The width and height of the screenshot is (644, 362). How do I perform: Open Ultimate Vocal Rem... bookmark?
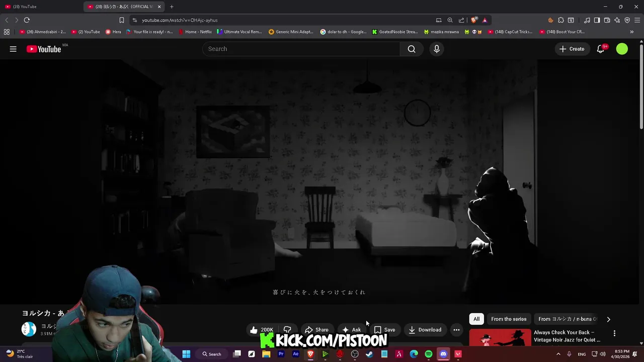pos(240,32)
